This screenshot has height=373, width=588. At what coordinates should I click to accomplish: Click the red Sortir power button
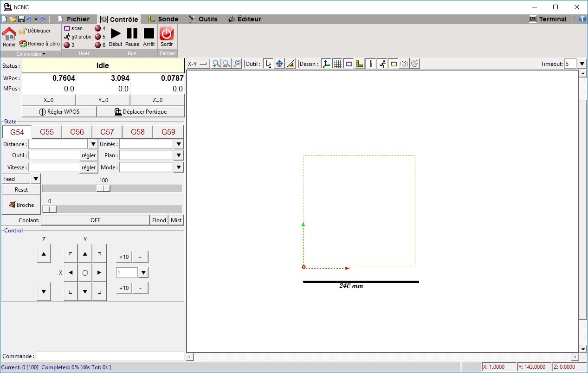click(x=167, y=37)
